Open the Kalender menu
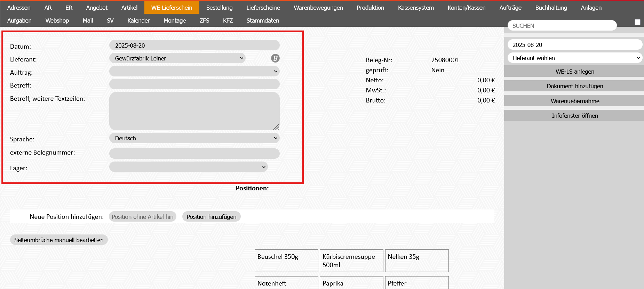The height and width of the screenshot is (289, 644). 138,20
